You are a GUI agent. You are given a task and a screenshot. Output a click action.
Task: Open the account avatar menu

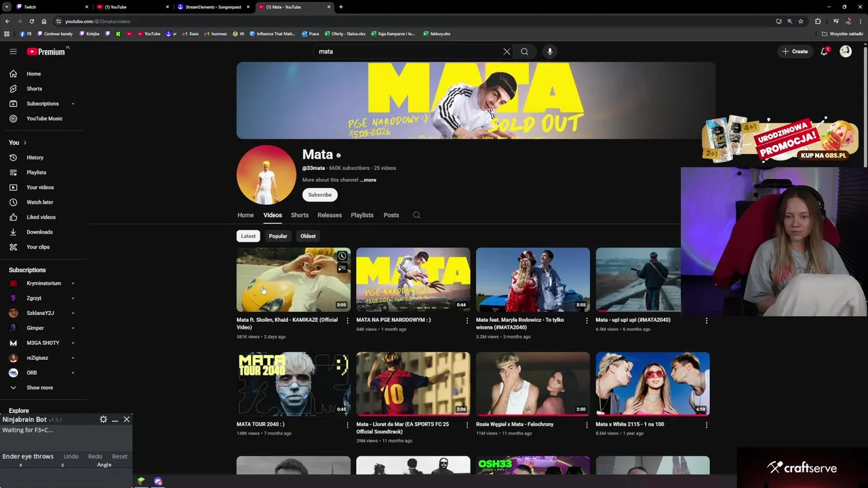coord(846,52)
